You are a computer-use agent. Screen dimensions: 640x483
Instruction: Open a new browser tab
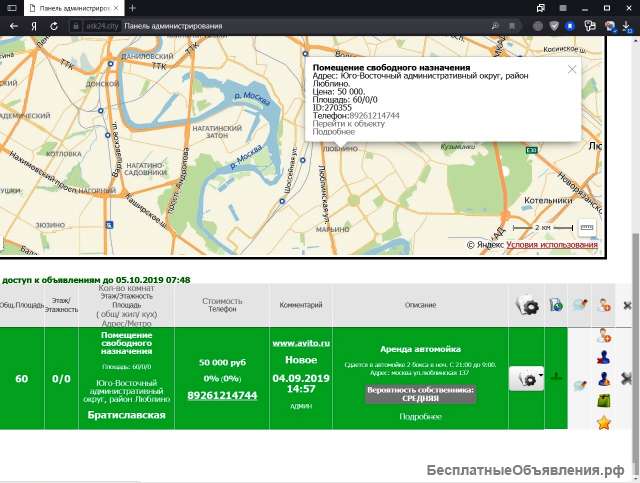[x=132, y=8]
